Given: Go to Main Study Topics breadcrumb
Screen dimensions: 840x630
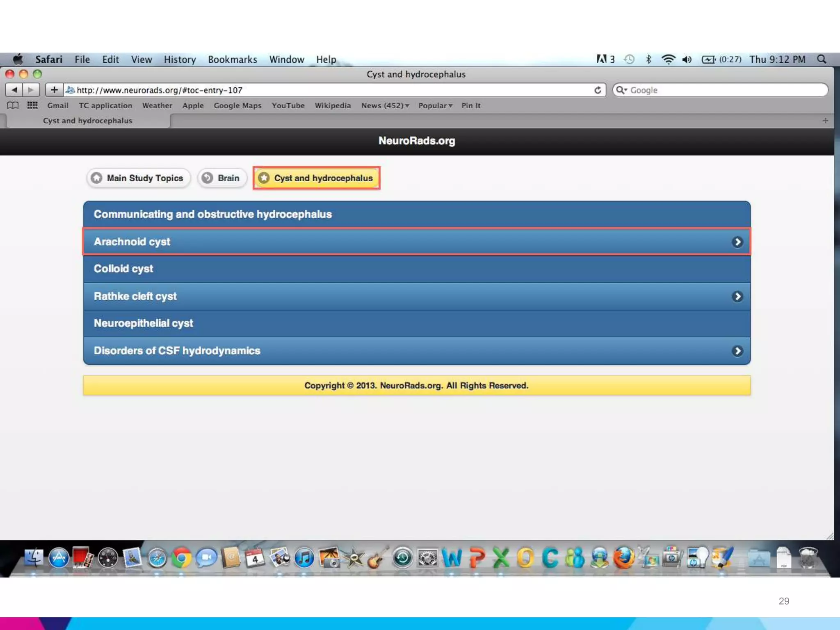Looking at the screenshot, I should coord(138,178).
